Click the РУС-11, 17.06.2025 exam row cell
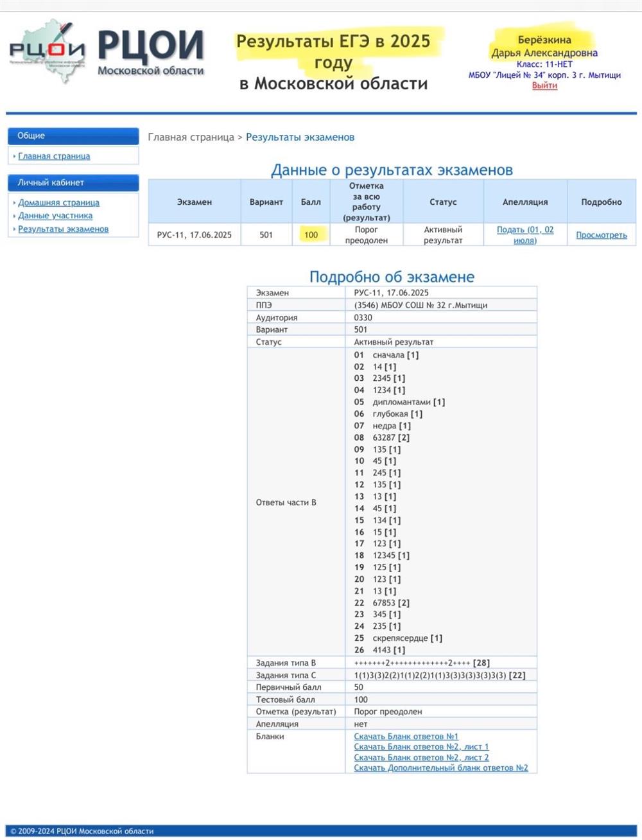The height and width of the screenshot is (840, 642). (x=195, y=235)
